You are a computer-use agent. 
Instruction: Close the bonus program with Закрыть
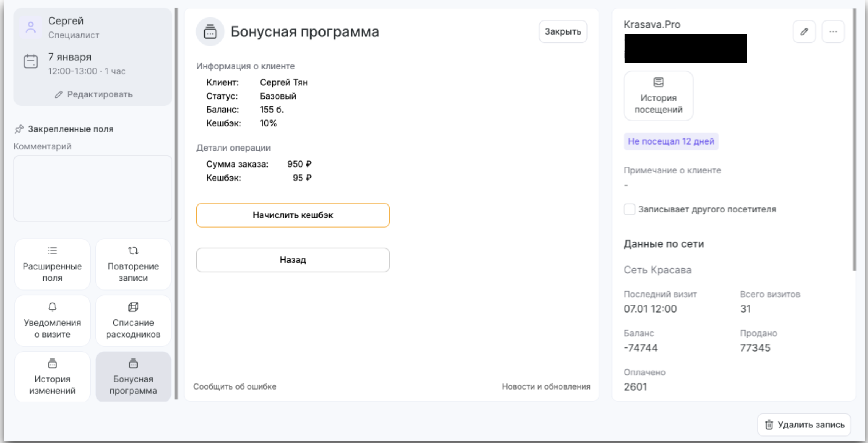563,31
